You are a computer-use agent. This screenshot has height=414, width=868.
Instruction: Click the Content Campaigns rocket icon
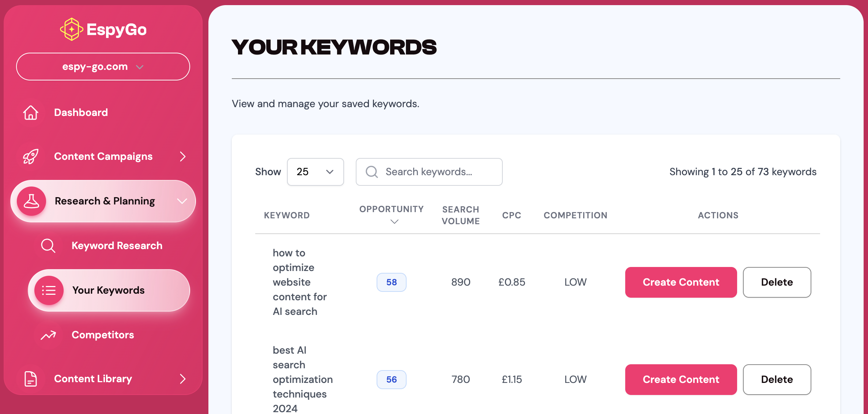(x=31, y=157)
